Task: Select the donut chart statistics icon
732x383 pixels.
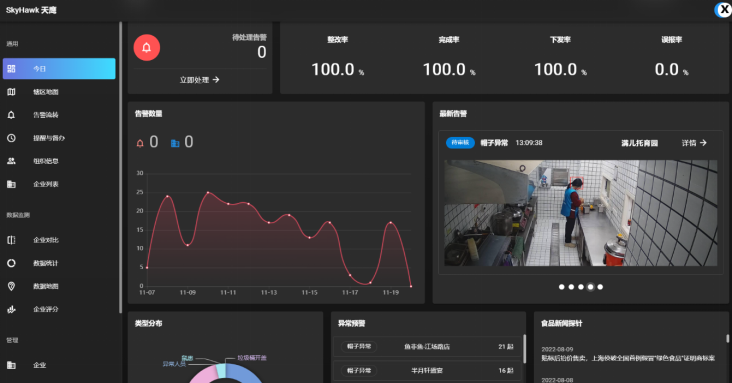Action: tap(11, 263)
